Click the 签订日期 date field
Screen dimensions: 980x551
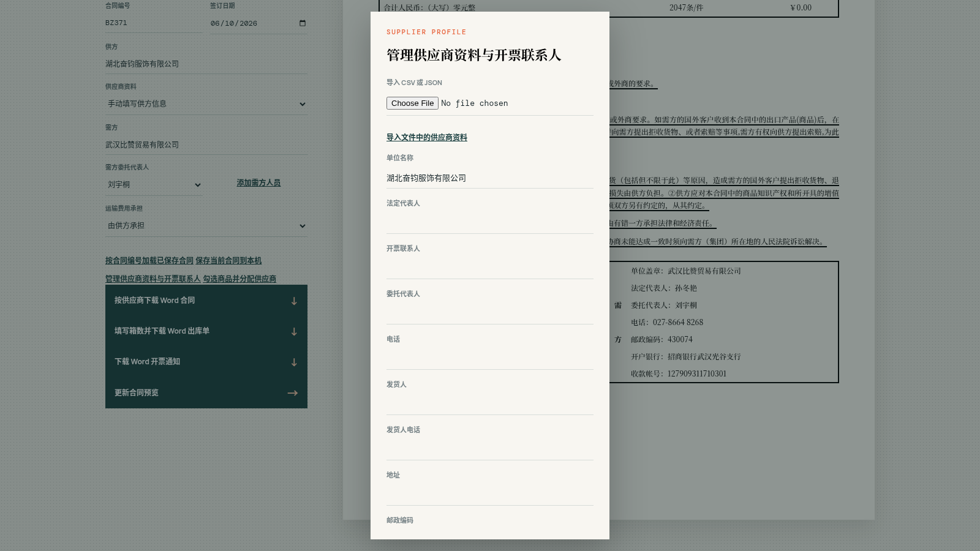pos(258,23)
